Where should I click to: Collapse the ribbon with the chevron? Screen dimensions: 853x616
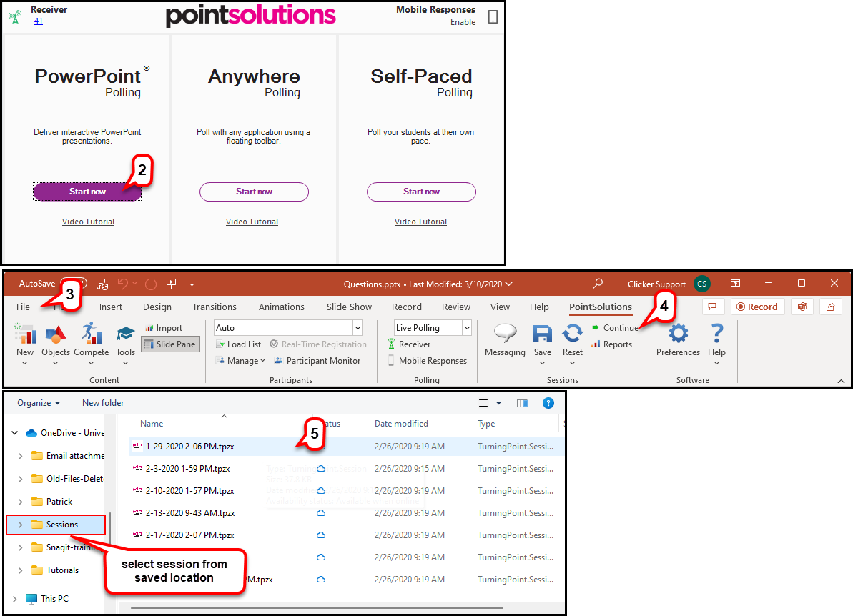[x=841, y=381]
